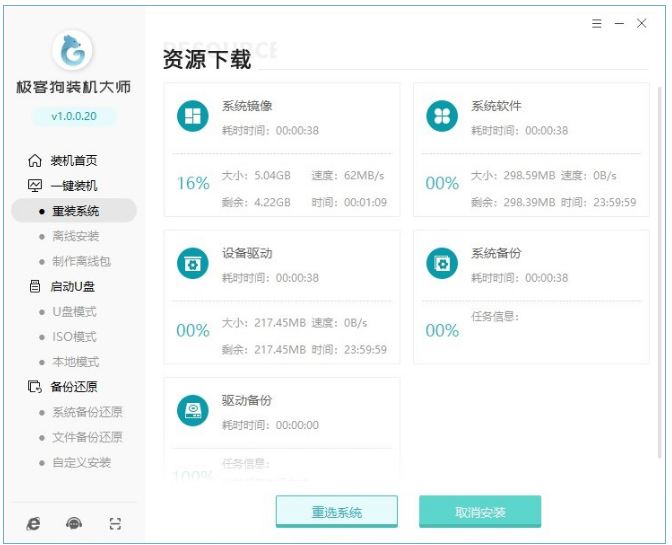Open the hamburger menu in title bar
The width and height of the screenshot is (672, 545).
(596, 23)
